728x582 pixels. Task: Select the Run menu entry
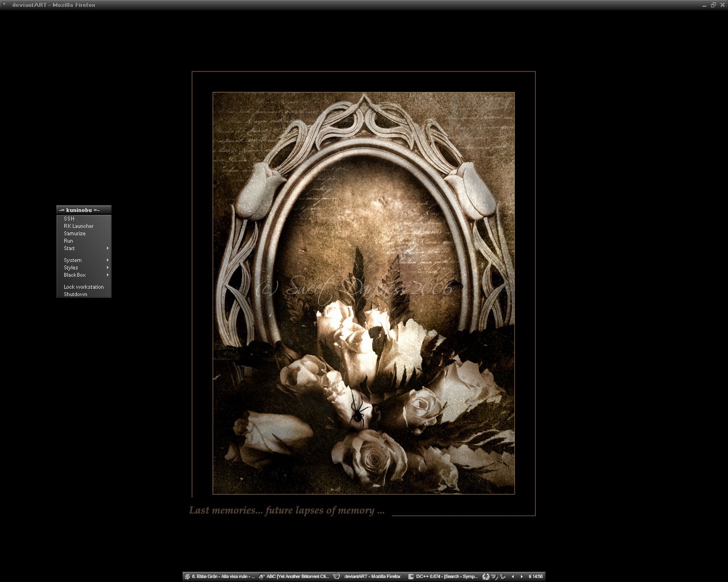pos(84,241)
